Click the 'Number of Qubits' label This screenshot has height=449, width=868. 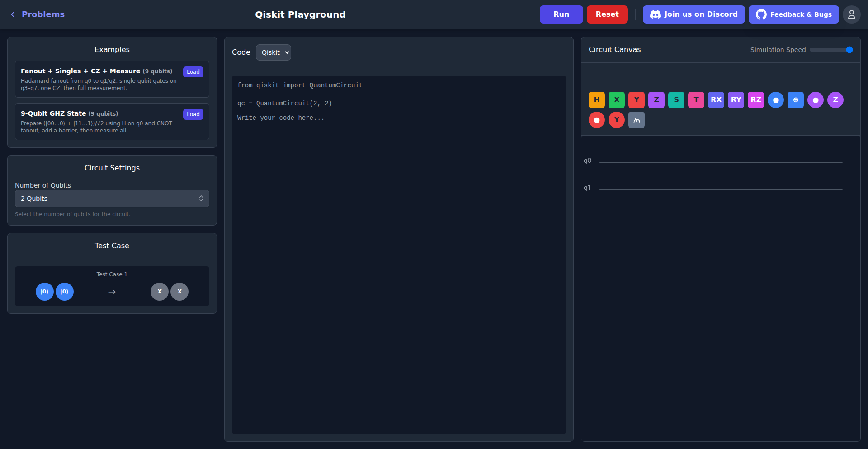click(43, 185)
